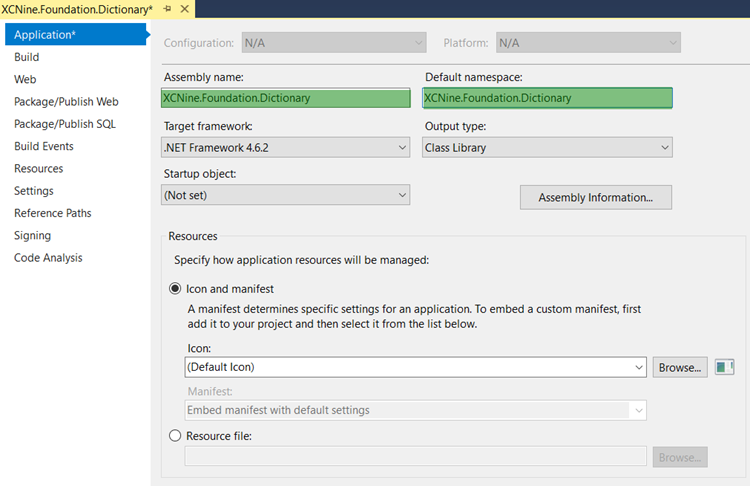Open the Reference Paths page
The height and width of the screenshot is (486, 750).
[53, 213]
